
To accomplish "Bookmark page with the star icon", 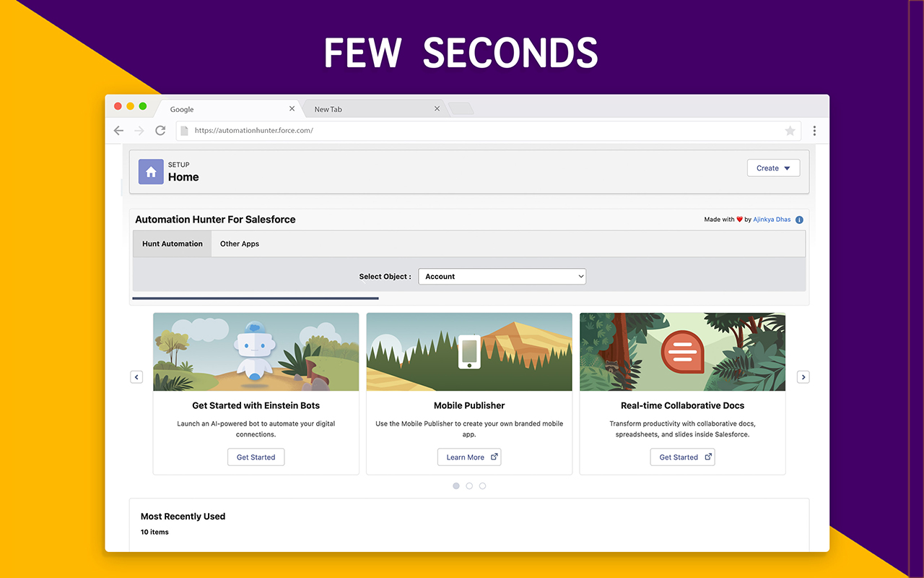I will point(790,131).
